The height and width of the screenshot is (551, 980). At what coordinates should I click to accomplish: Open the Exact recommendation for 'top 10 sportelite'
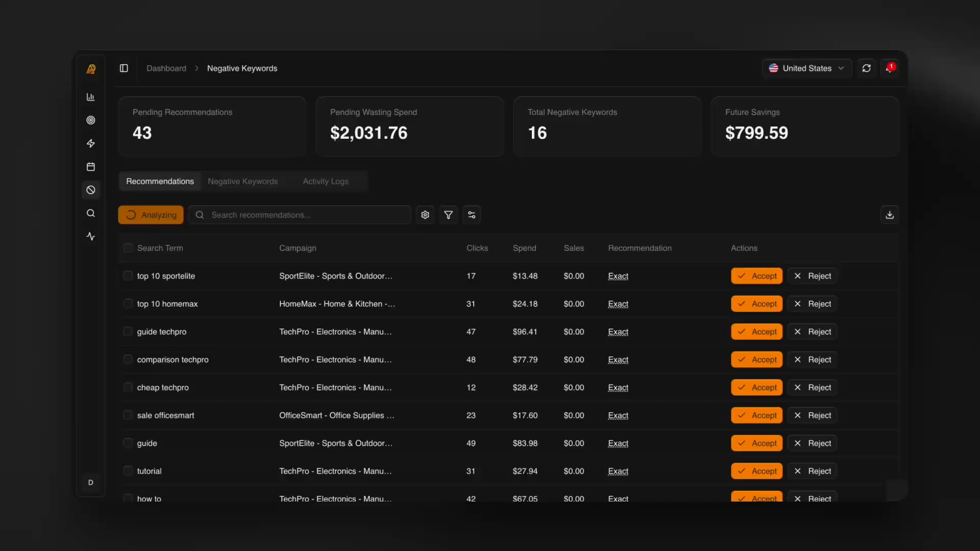pos(618,276)
